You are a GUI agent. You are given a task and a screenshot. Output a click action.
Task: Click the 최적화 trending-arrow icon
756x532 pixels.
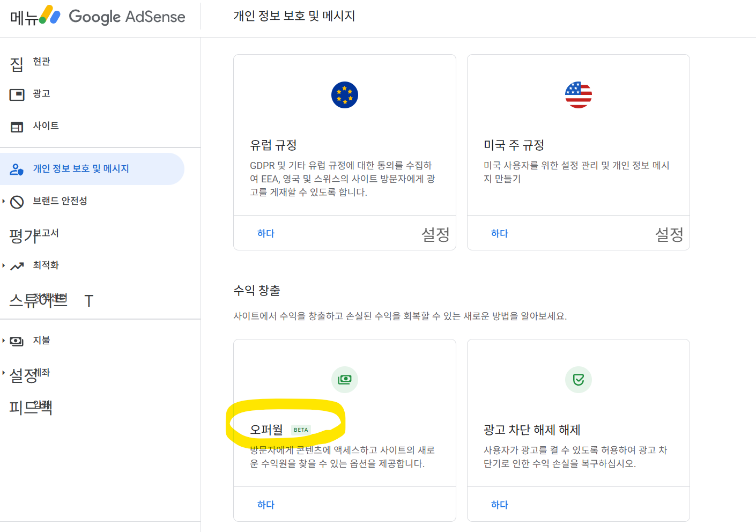[x=17, y=264]
